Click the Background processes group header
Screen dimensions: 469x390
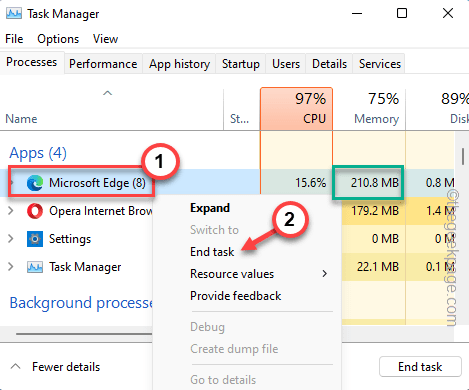pos(81,303)
